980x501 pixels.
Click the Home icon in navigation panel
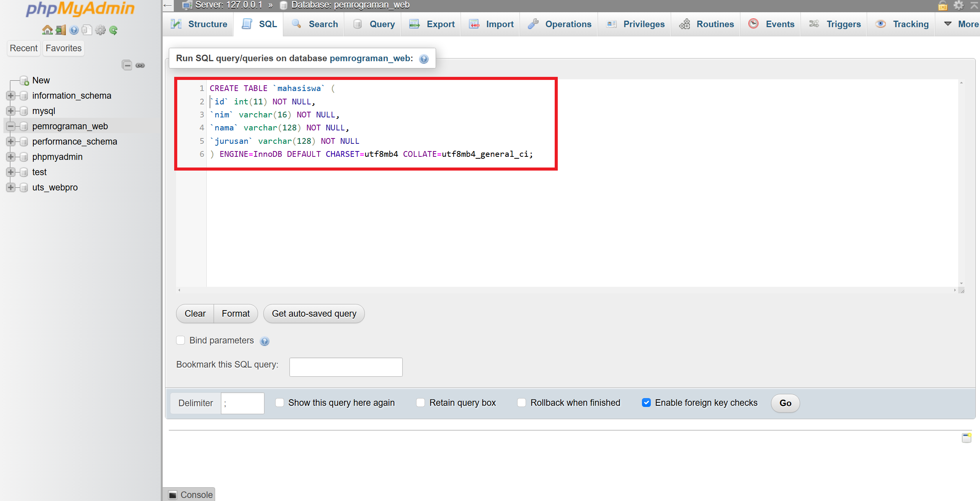pyautogui.click(x=47, y=30)
